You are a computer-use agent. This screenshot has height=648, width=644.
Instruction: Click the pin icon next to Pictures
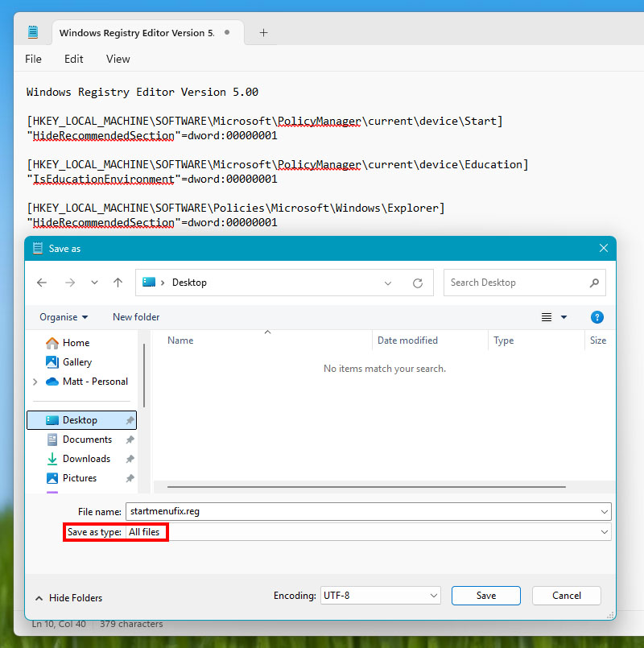tap(130, 478)
